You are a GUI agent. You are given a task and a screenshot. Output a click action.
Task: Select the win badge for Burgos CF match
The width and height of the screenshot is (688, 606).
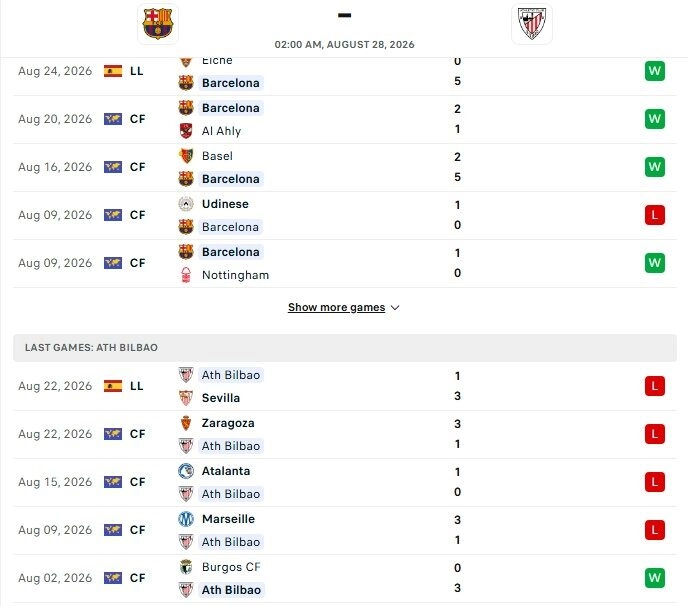tap(655, 577)
